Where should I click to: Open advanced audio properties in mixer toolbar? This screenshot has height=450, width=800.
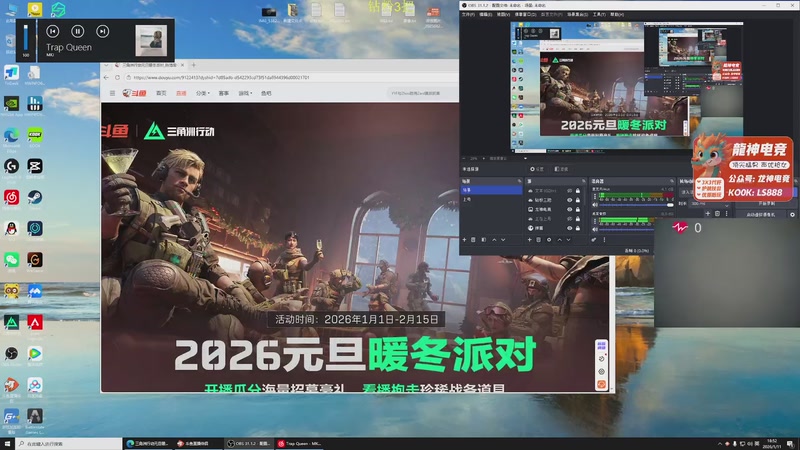click(594, 240)
